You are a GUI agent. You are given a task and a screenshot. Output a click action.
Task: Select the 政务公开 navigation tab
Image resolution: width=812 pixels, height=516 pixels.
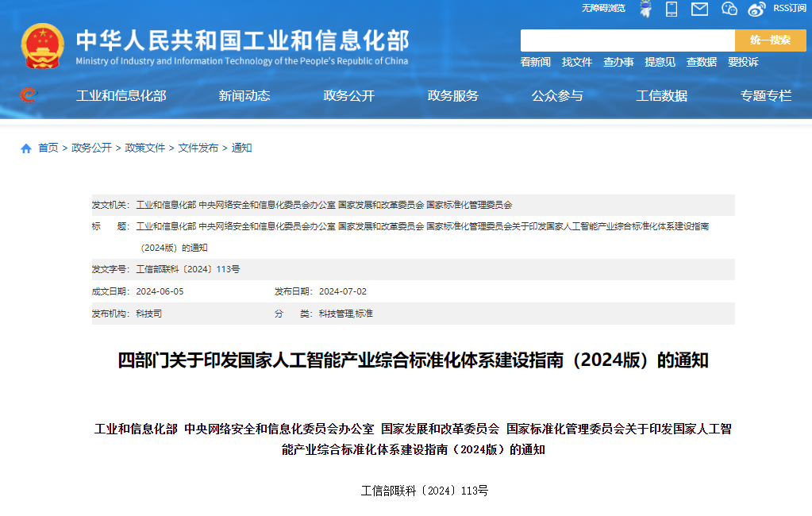tap(348, 96)
